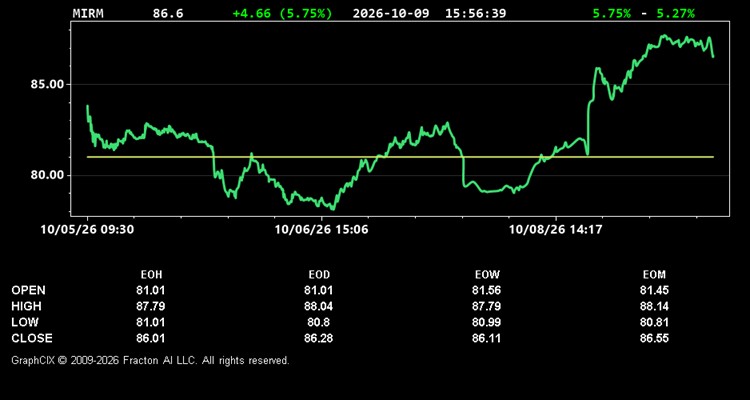This screenshot has width=750, height=400.
Task: Select EOW low value 80.99
Action: pos(486,322)
